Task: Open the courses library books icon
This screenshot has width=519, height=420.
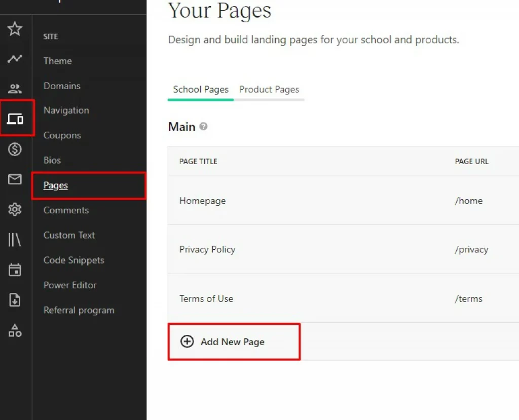Action: pyautogui.click(x=15, y=240)
